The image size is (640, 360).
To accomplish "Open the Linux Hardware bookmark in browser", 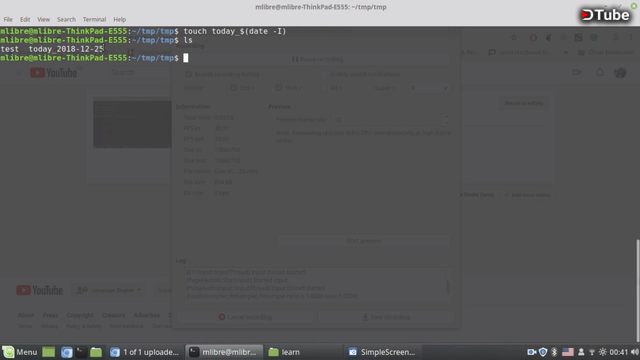I will [x=519, y=52].
